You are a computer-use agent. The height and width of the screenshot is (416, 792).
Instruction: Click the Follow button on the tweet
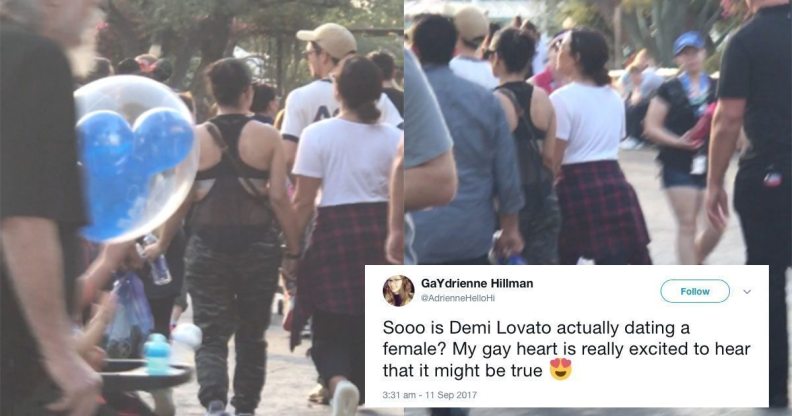pos(695,291)
